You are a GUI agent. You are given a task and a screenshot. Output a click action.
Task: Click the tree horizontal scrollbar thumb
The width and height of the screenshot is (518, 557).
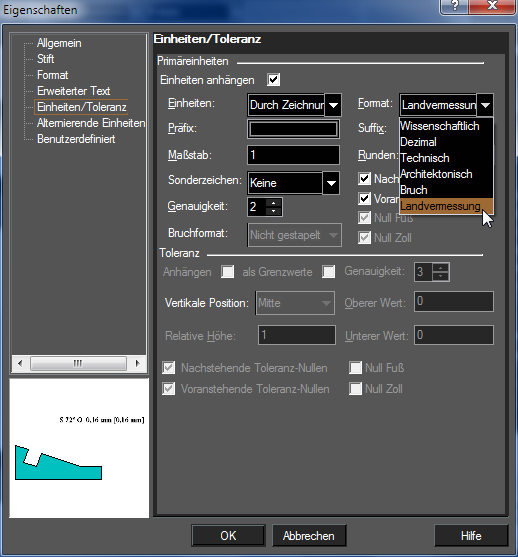pos(78,363)
